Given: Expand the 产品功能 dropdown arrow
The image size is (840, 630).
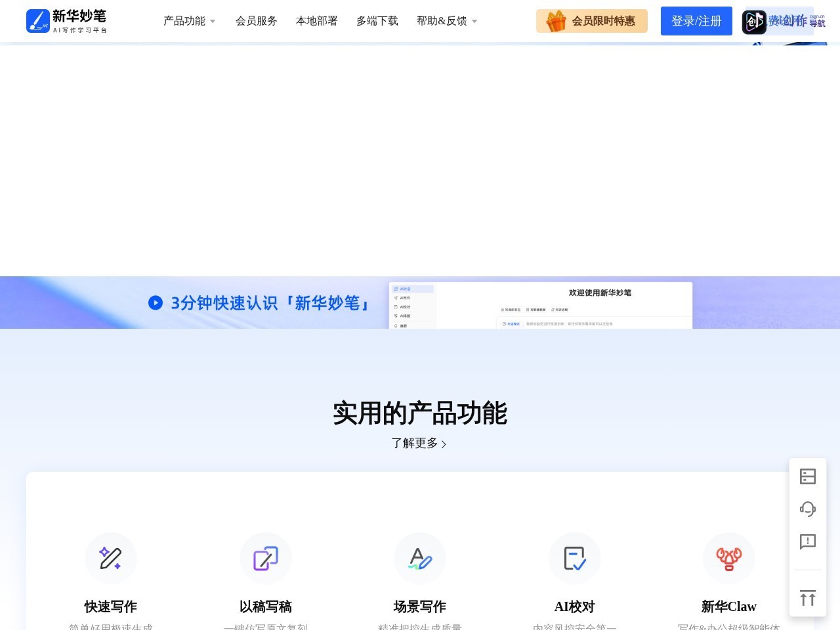Looking at the screenshot, I should point(213,22).
